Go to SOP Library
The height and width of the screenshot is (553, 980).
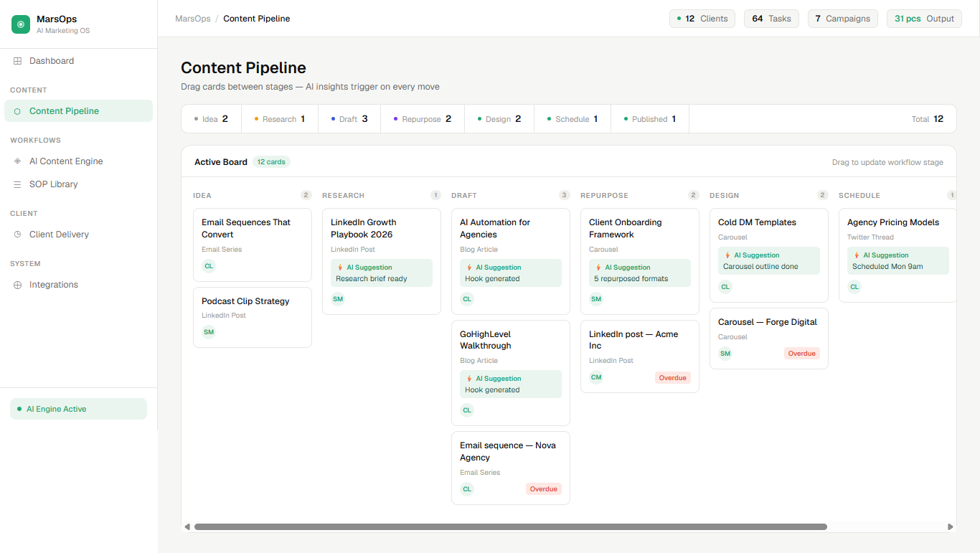point(78,184)
